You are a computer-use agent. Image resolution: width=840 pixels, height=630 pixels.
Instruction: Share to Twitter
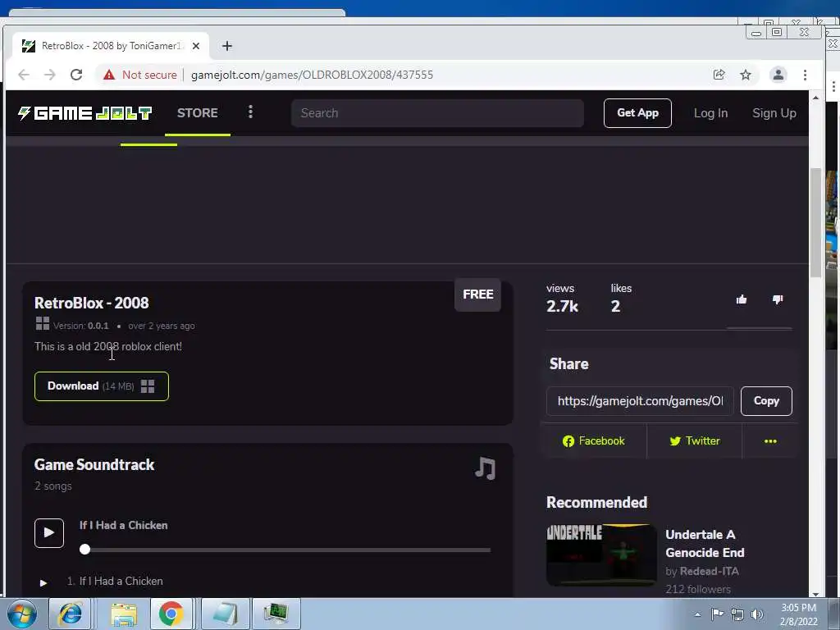694,441
